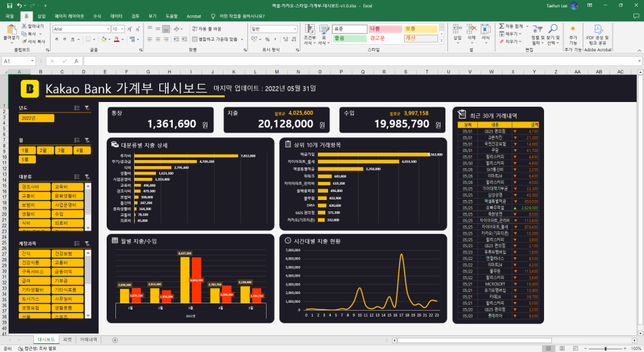The width and height of the screenshot is (644, 352).
Task: Click the align left icon
Action: pos(150,39)
